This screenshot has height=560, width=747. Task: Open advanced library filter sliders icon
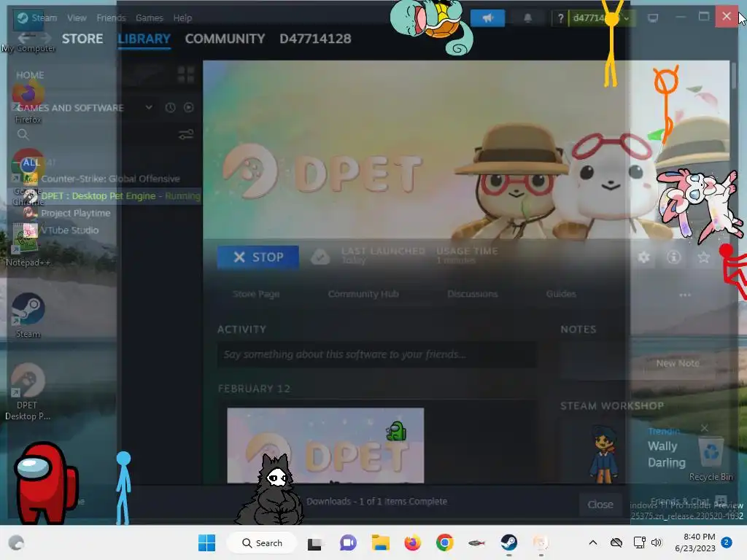(x=186, y=135)
